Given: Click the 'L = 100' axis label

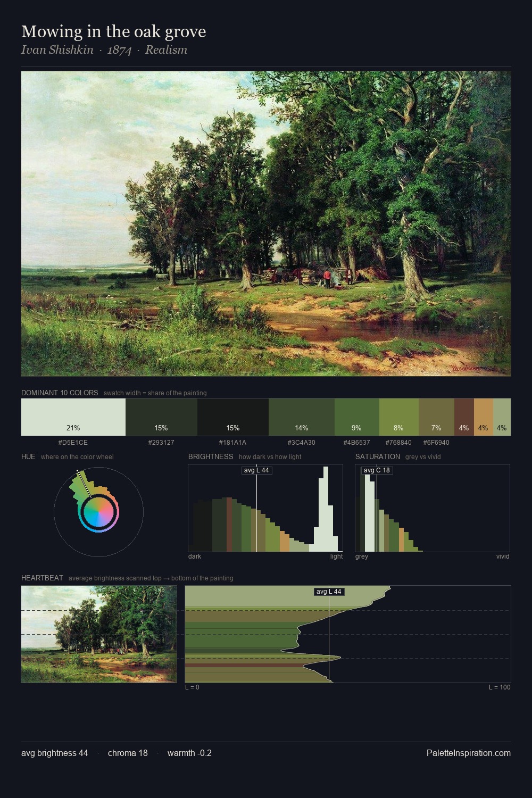Looking at the screenshot, I should 500,687.
